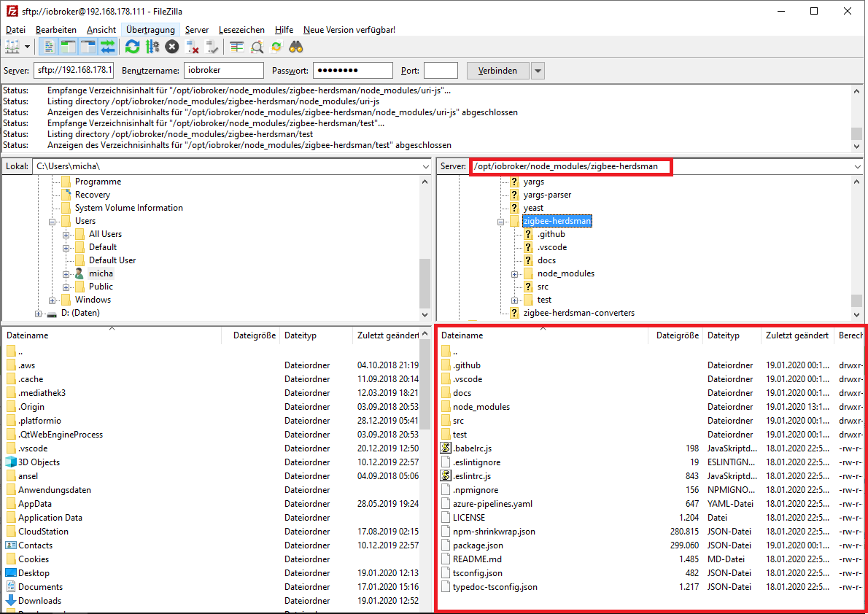Select remote file .babelrc.js
The image size is (868, 614).
(x=472, y=448)
